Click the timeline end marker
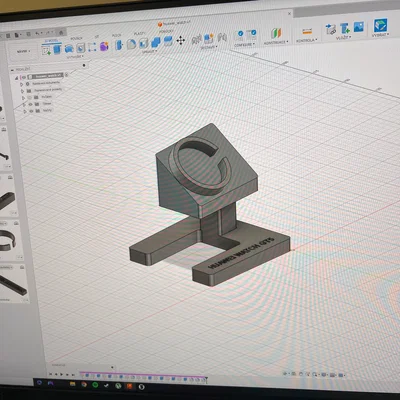Viewport: 400px width, 400px height. pyautogui.click(x=206, y=379)
